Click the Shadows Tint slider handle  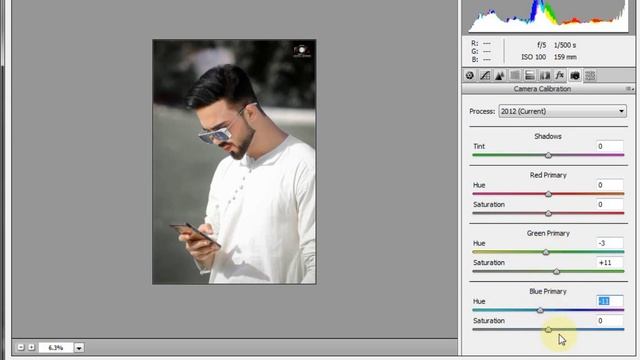click(548, 156)
